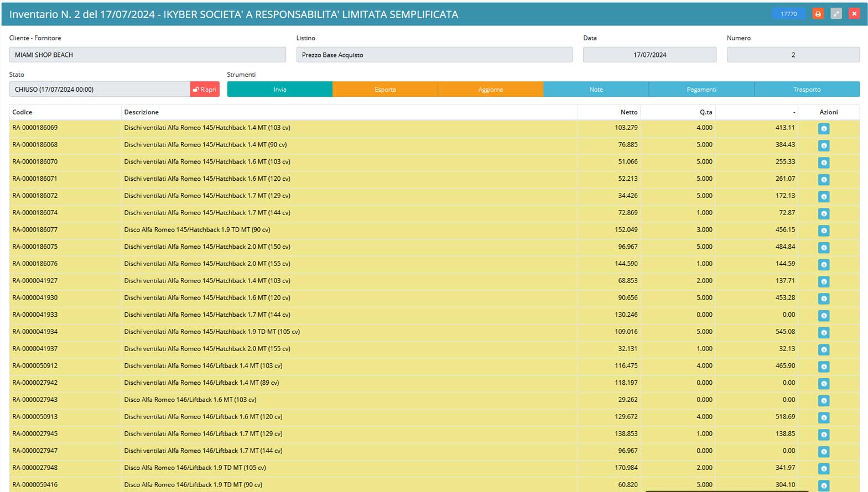868x492 pixels.
Task: Click Netto value 144.590
Action: tap(626, 264)
